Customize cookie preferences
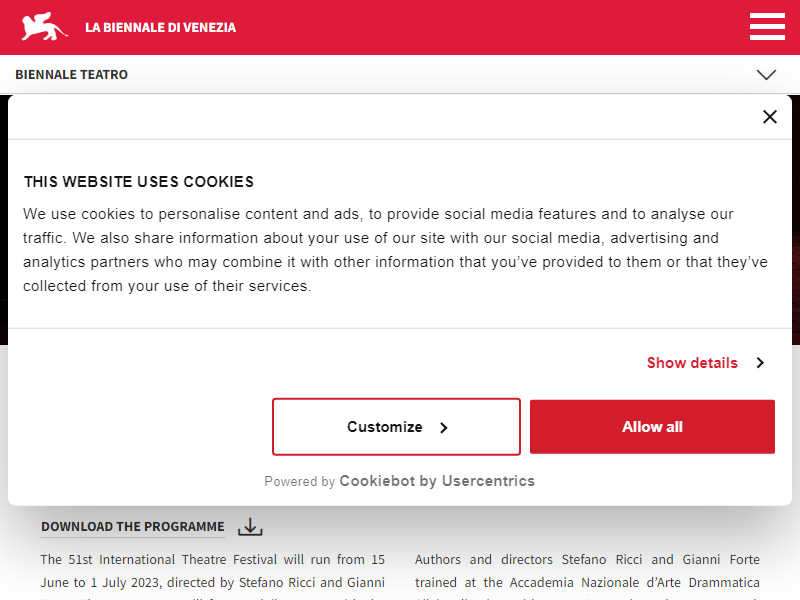The height and width of the screenshot is (600, 800). click(396, 427)
